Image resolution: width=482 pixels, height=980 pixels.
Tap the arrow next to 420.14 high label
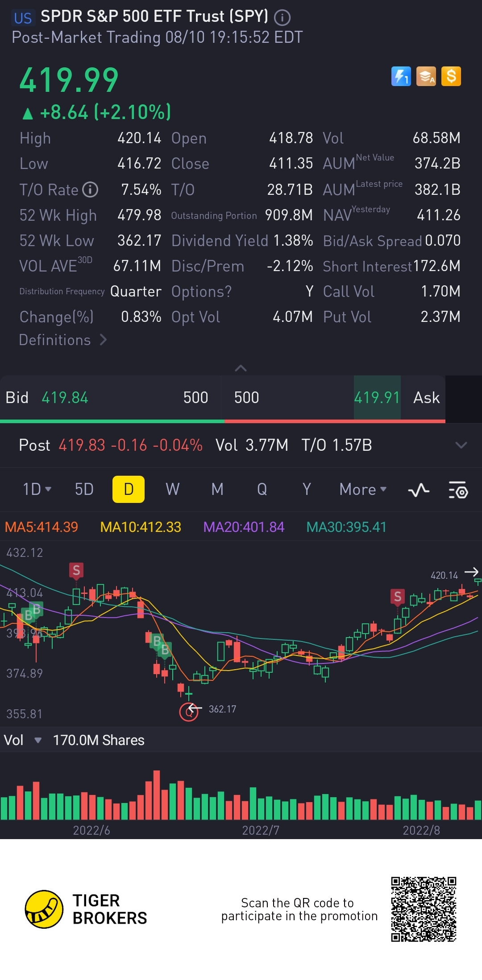pos(471,572)
